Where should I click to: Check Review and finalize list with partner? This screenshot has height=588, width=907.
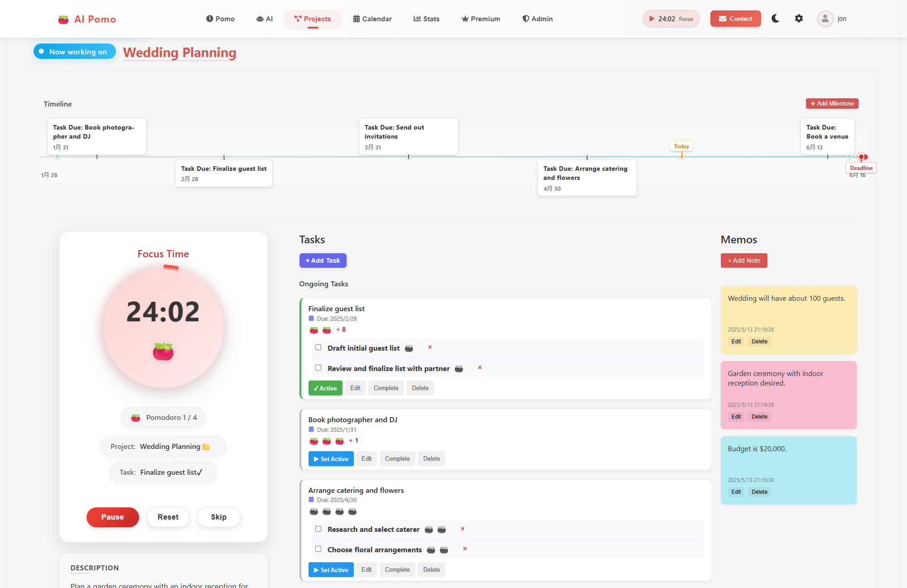[x=318, y=368]
